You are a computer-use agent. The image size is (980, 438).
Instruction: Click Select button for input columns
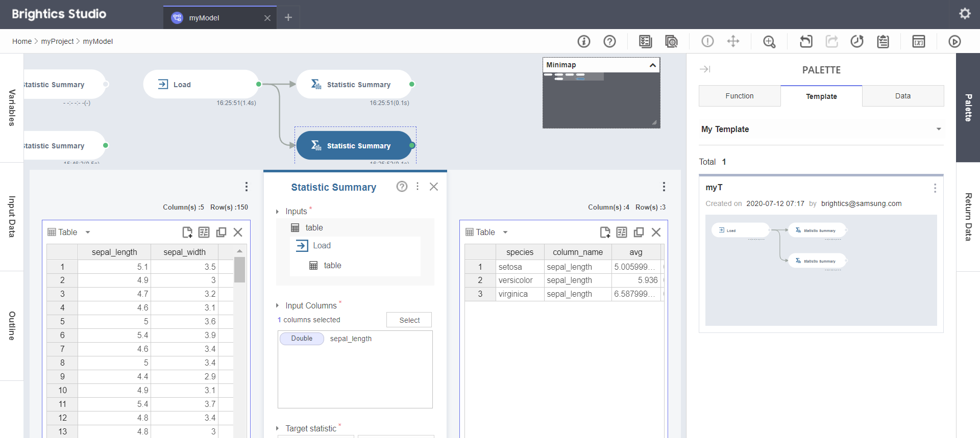[x=409, y=320]
